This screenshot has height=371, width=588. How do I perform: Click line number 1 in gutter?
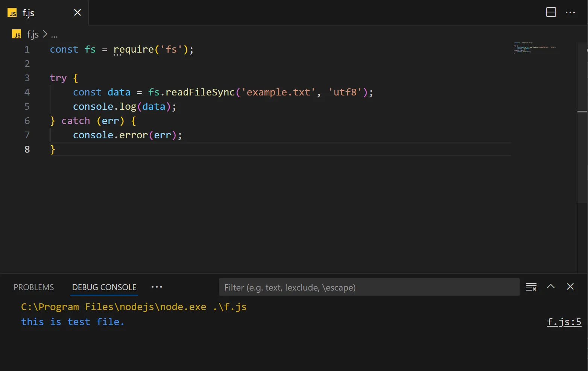coord(27,50)
